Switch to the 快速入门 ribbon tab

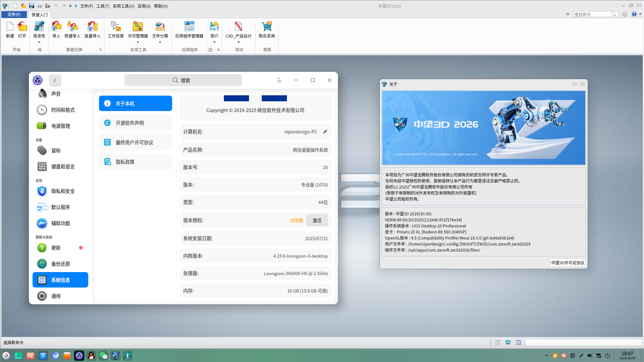tap(40, 15)
